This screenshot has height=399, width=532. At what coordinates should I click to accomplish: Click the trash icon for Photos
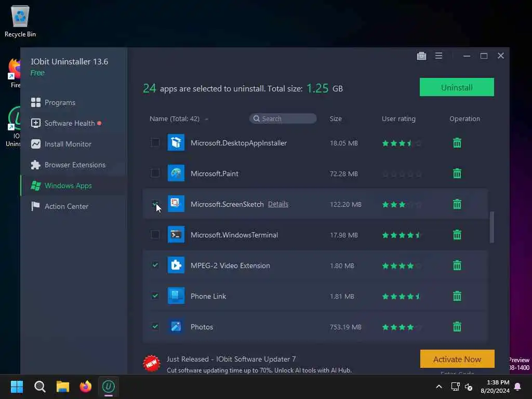coord(457,326)
